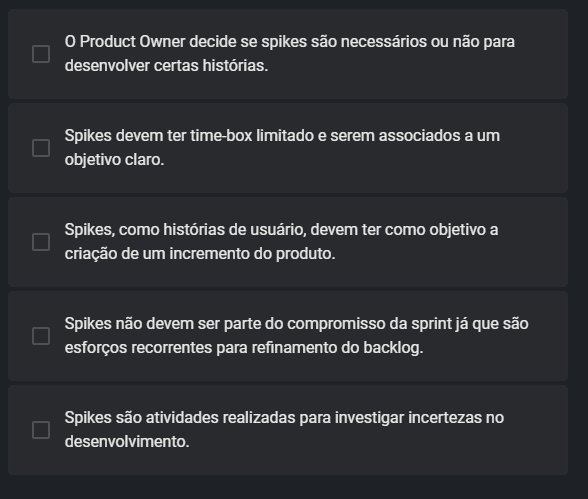Enable checkbox for 'Spikes, como histórias de usuário'
Viewport: 588px width, 499px height.
click(x=41, y=242)
